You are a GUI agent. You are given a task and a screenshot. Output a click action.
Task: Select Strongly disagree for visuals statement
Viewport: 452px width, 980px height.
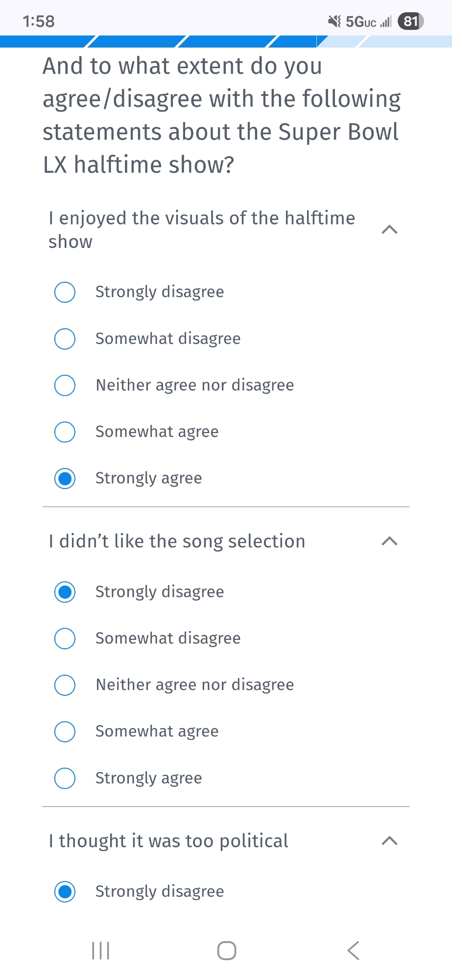point(65,292)
